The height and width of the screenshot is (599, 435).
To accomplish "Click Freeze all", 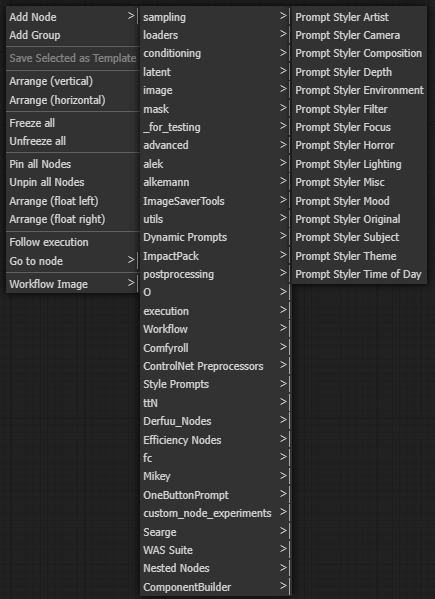I will (73, 123).
